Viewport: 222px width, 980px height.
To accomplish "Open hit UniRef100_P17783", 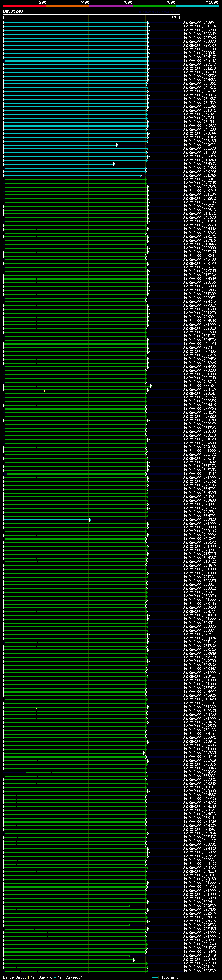I will [199, 72].
